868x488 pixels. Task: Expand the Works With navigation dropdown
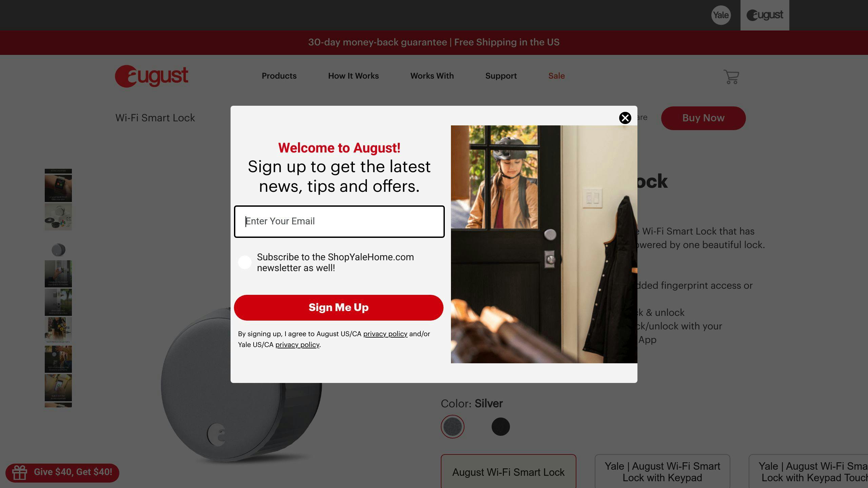coord(432,76)
